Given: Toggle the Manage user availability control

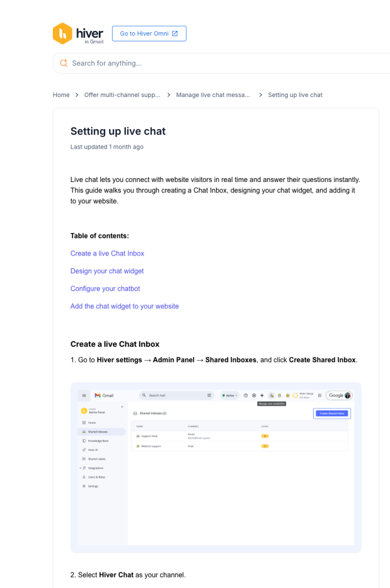Looking at the screenshot, I should click(271, 395).
